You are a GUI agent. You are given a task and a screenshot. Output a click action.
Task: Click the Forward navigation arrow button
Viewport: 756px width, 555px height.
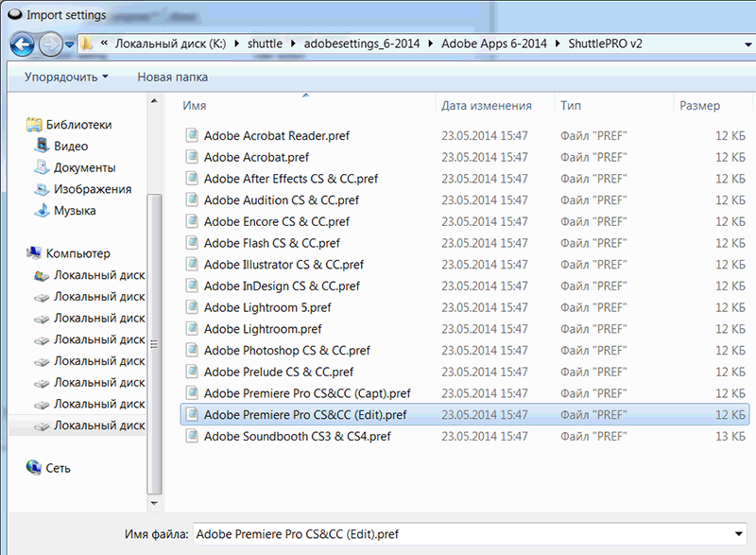pyautogui.click(x=50, y=43)
